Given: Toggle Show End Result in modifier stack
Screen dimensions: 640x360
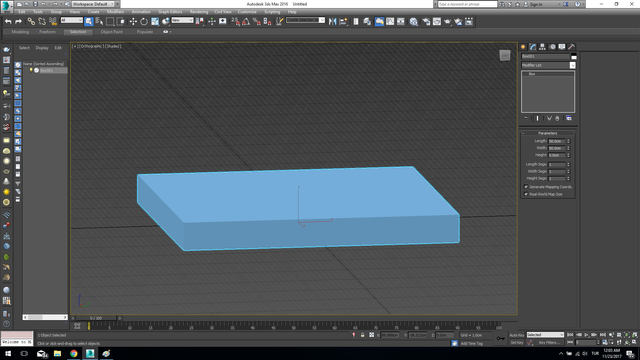Looking at the screenshot, I should 537,118.
